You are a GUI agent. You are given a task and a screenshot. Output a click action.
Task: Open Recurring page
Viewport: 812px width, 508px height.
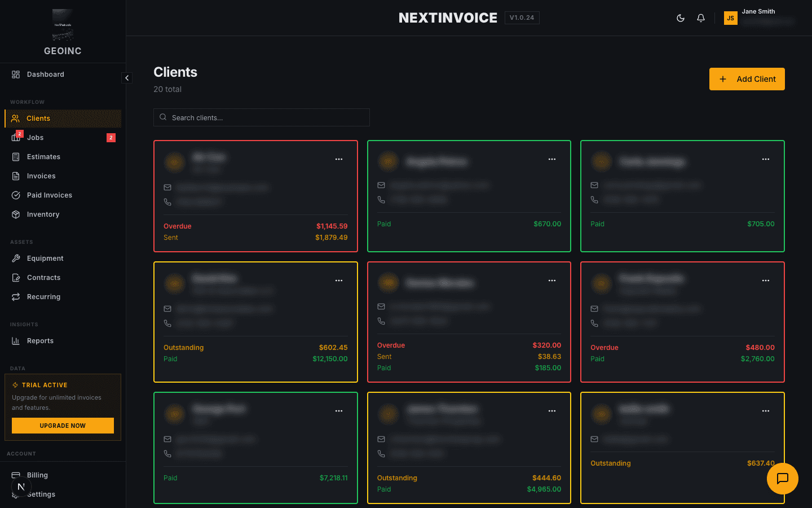click(x=63, y=297)
